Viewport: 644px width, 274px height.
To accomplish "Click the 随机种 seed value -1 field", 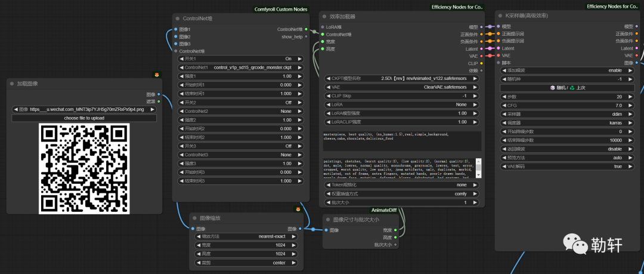I will pyautogui.click(x=567, y=79).
